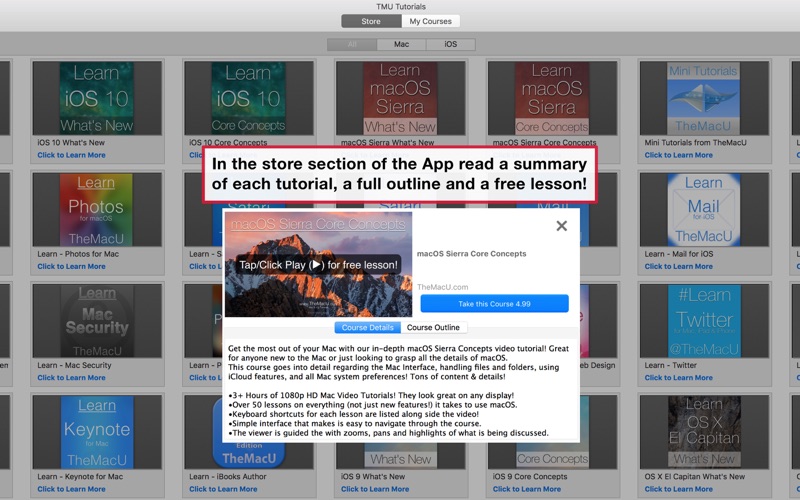Select the All filter segment
The height and width of the screenshot is (500, 800).
click(352, 44)
